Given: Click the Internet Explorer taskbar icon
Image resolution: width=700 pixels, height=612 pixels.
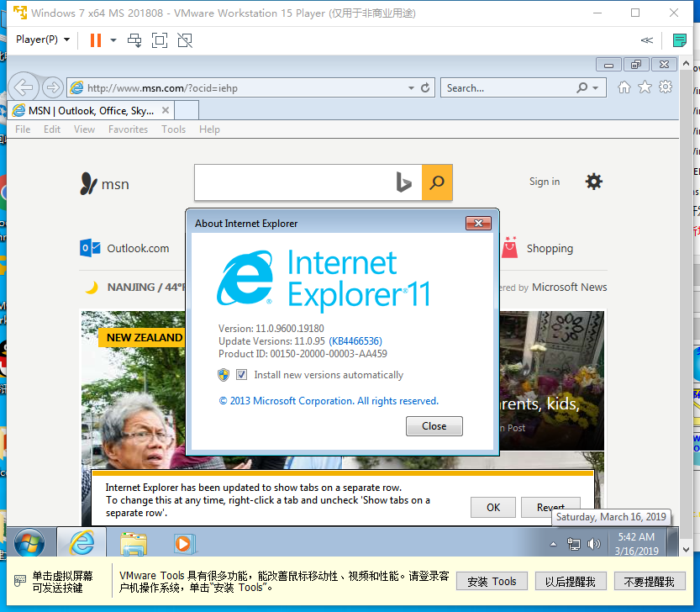Looking at the screenshot, I should tap(82, 543).
